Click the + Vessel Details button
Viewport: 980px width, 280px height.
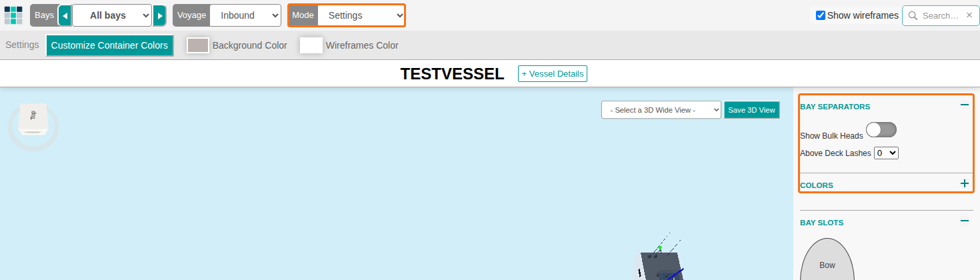point(553,73)
